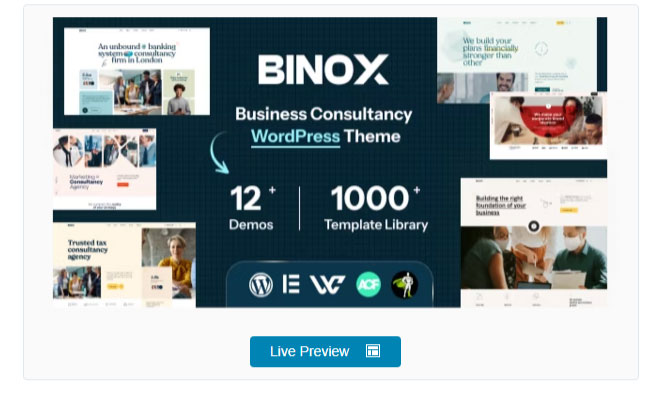Click the 'Business Consultancy' heading text

click(323, 114)
